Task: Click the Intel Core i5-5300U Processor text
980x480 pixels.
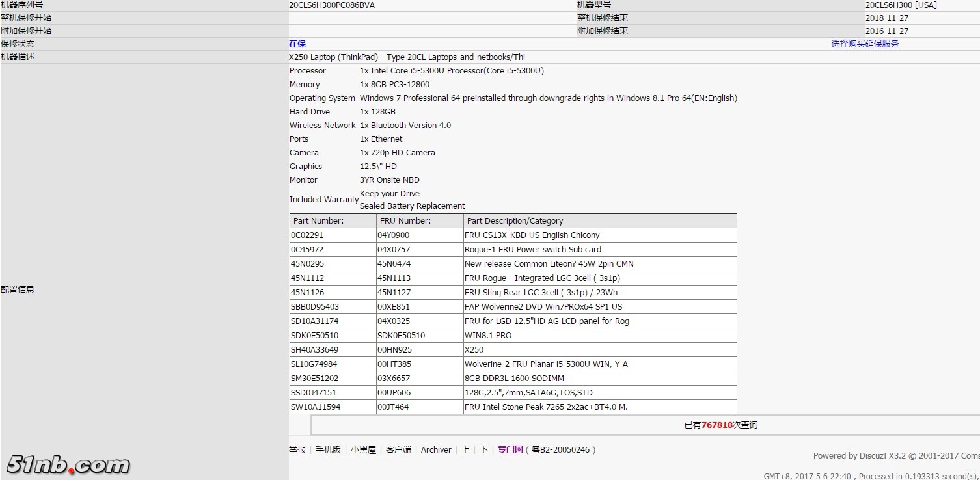Action: click(x=452, y=71)
